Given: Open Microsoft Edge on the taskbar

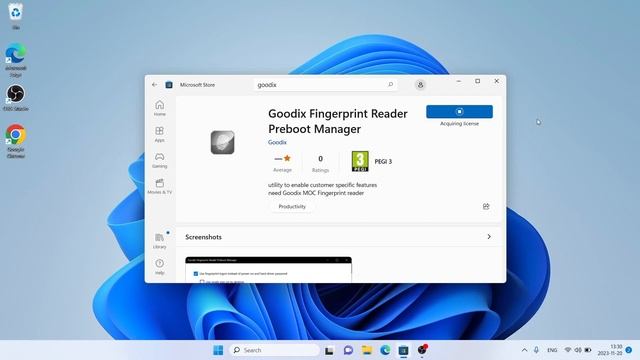Looking at the screenshot, I should point(385,350).
